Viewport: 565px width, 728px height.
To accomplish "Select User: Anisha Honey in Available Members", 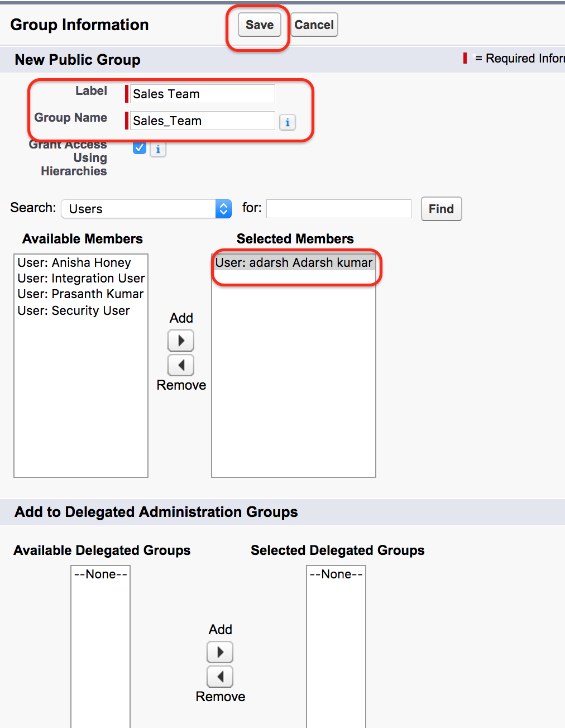I will pos(74,262).
